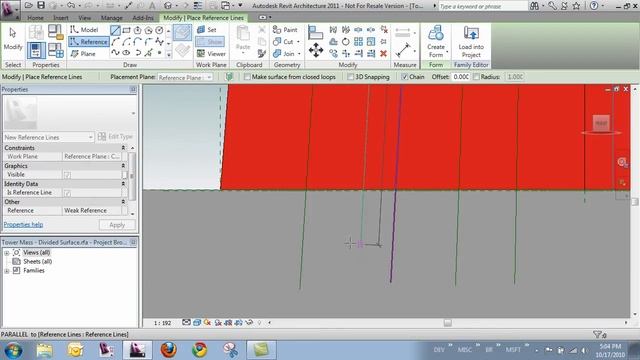Click the Array tool icon
Image resolution: width=640 pixels, height=360 pixels.
[x=358, y=42]
